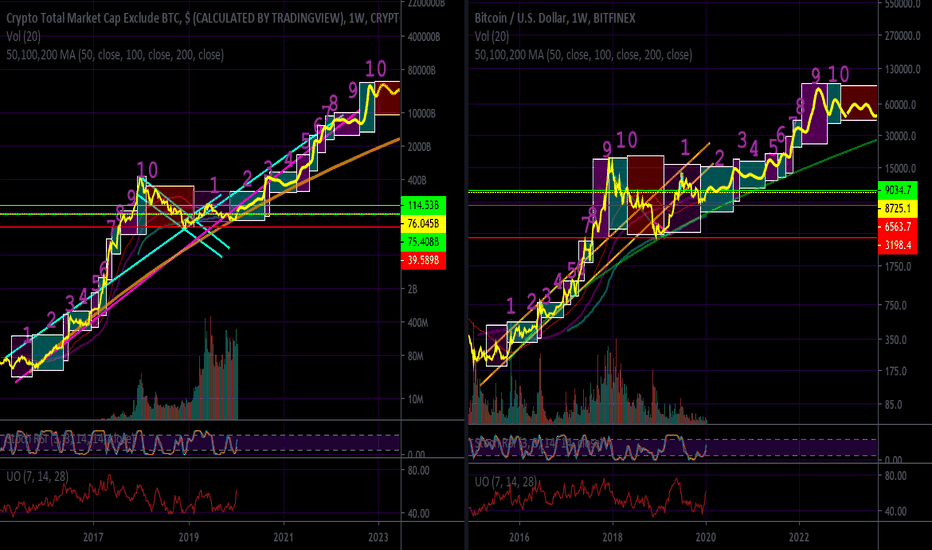Click the 2016 label on the Bitcoin time axis
The height and width of the screenshot is (550, 932).
coord(519,538)
